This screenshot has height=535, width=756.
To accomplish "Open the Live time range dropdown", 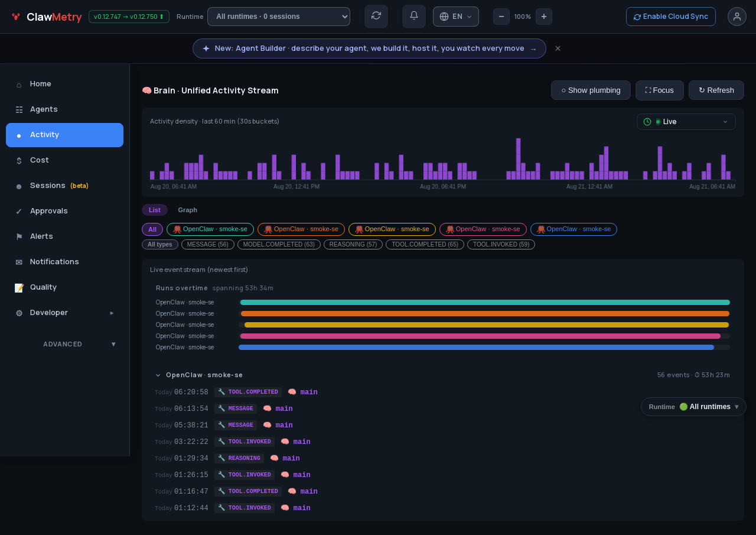I will click(686, 122).
